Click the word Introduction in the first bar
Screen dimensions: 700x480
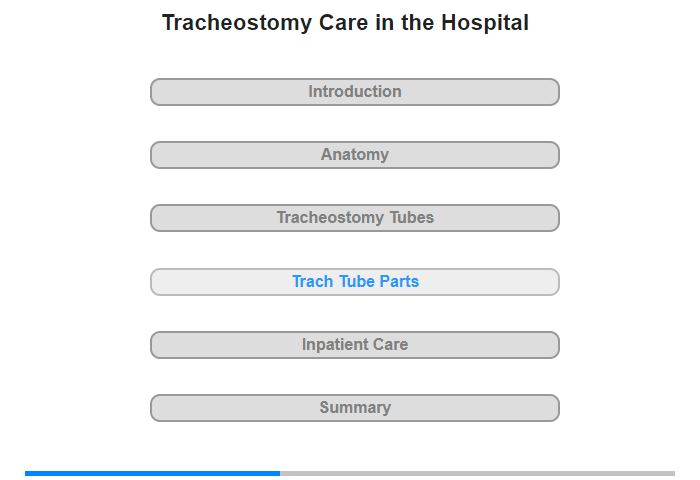(355, 92)
